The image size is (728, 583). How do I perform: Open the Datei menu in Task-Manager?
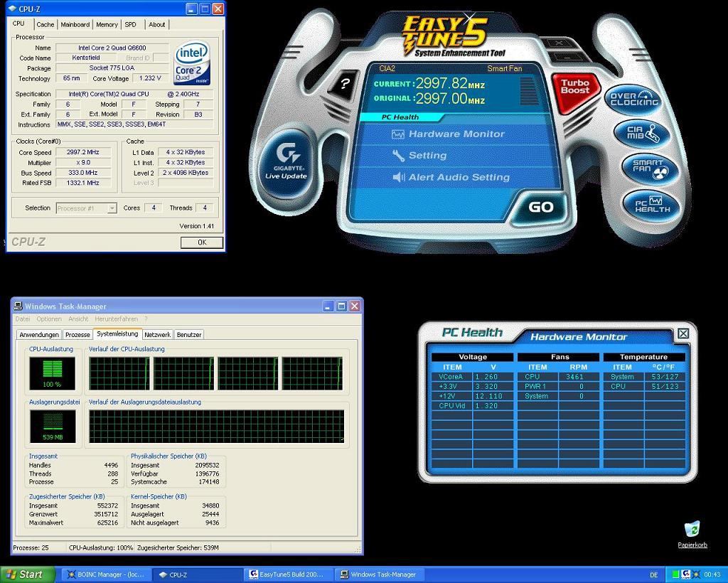22,319
